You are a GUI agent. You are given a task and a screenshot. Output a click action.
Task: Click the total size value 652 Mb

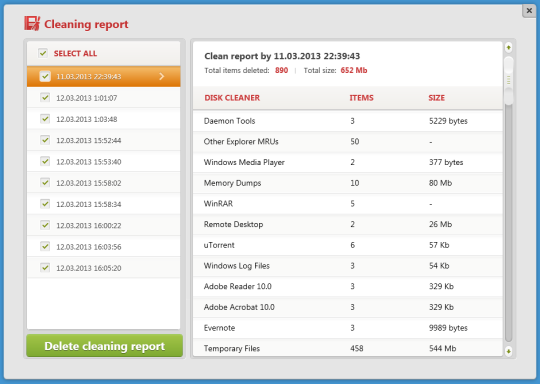coord(354,70)
